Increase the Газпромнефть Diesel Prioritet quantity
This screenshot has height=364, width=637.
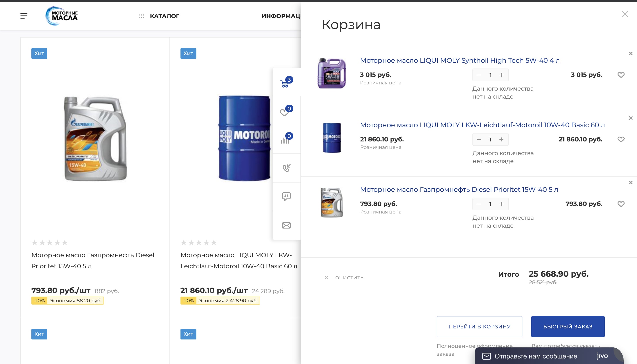point(501,204)
